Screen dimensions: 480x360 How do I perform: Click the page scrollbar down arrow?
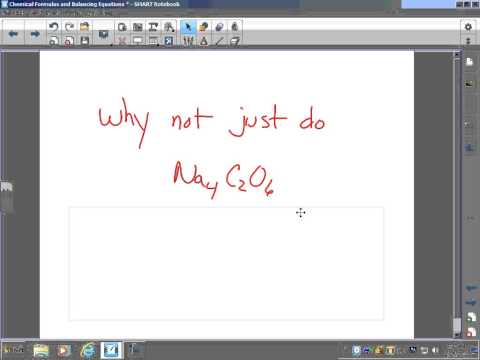tap(457, 335)
